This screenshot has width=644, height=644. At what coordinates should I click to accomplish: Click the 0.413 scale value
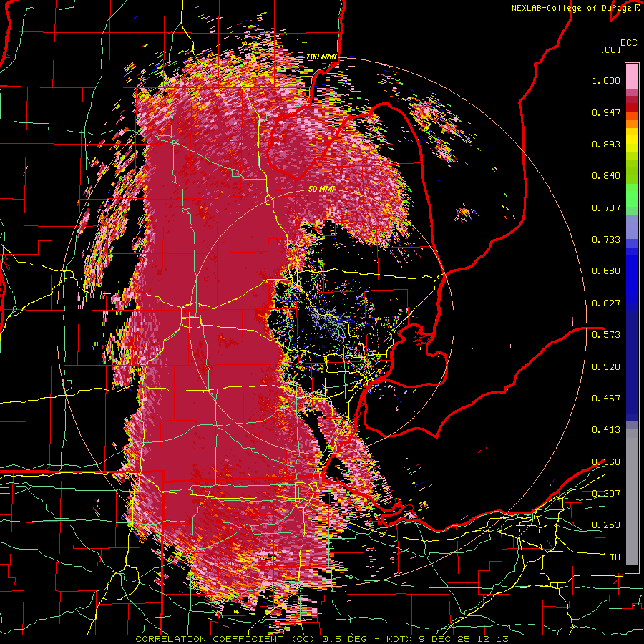[606, 430]
